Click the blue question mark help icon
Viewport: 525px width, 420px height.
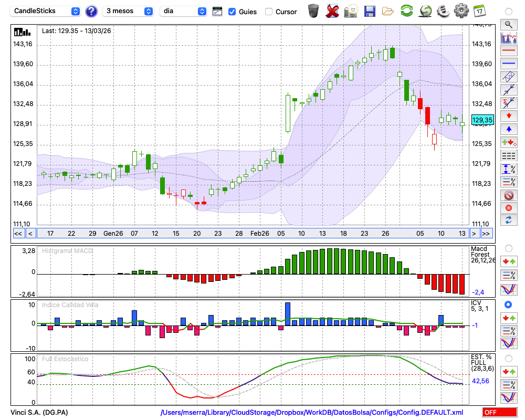(x=91, y=11)
